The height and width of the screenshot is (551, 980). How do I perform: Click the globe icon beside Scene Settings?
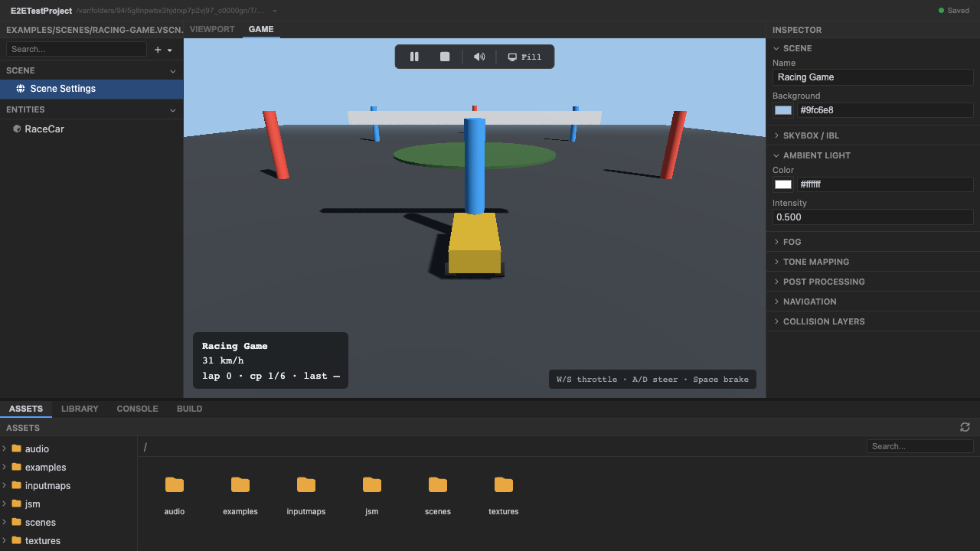(21, 89)
